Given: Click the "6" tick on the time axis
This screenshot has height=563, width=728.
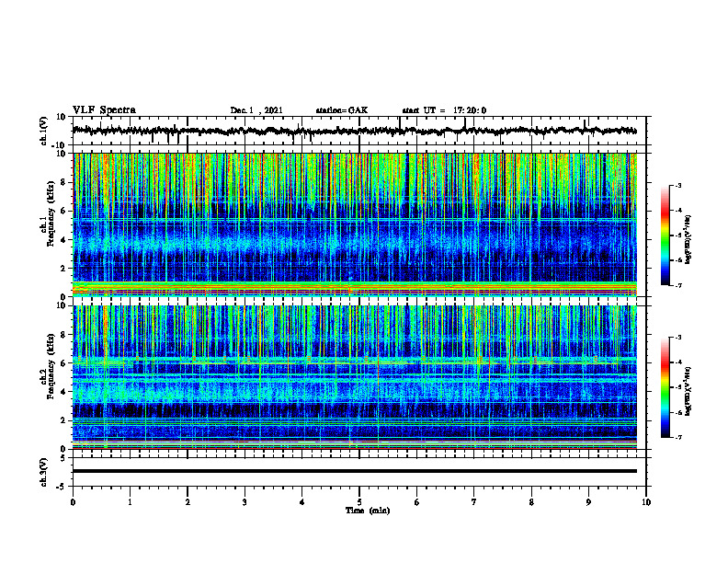Looking at the screenshot, I should tap(417, 502).
